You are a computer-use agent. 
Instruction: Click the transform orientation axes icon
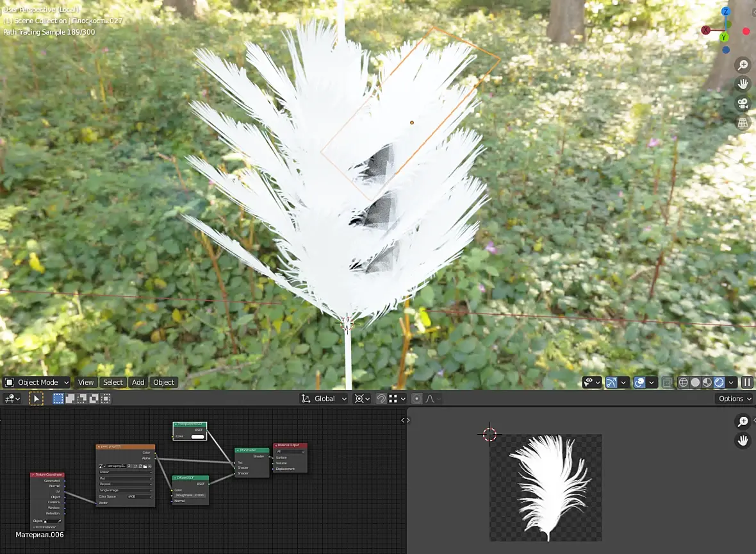click(x=306, y=399)
